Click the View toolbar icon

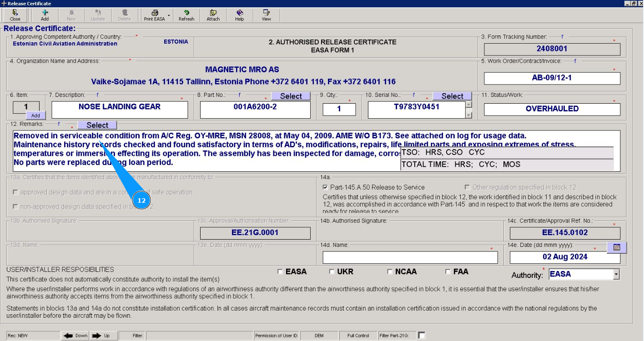tap(267, 15)
